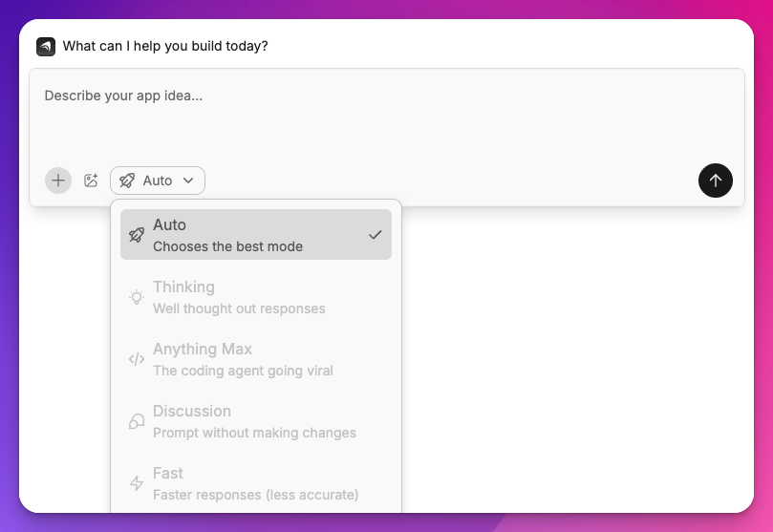Click the rocket icon in the mode button
The image size is (773, 532).
coord(127,181)
